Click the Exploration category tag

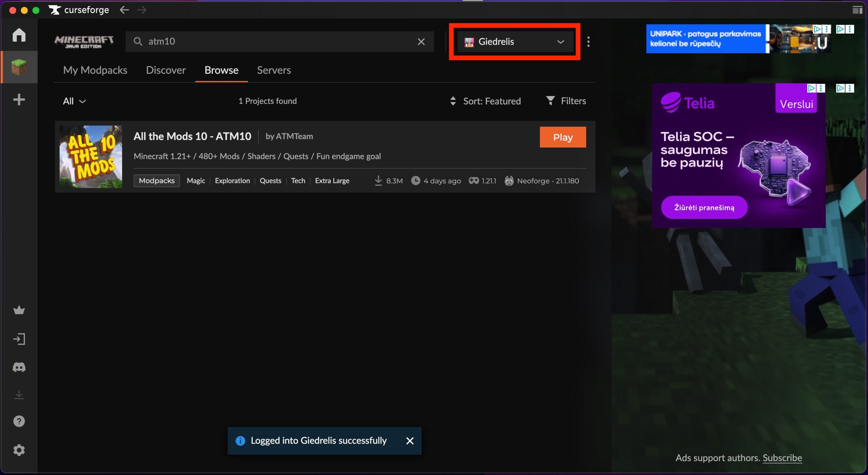pos(232,180)
